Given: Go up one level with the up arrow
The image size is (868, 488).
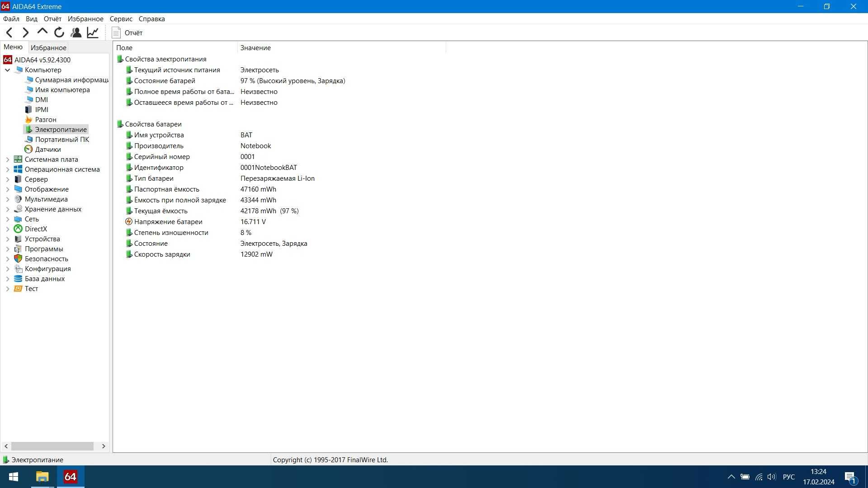Looking at the screenshot, I should click(x=42, y=32).
